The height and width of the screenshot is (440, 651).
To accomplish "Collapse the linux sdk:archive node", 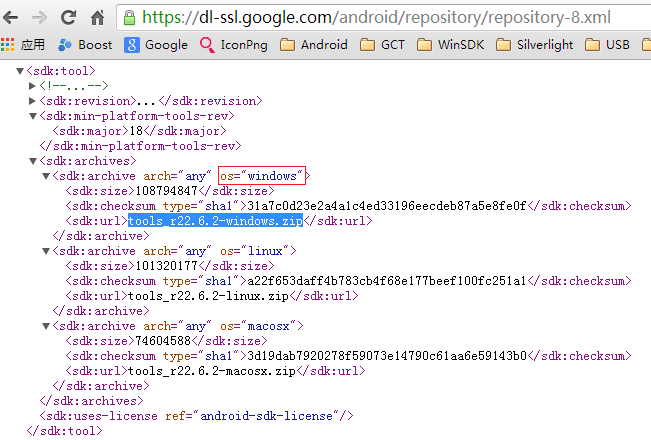I will (46, 251).
